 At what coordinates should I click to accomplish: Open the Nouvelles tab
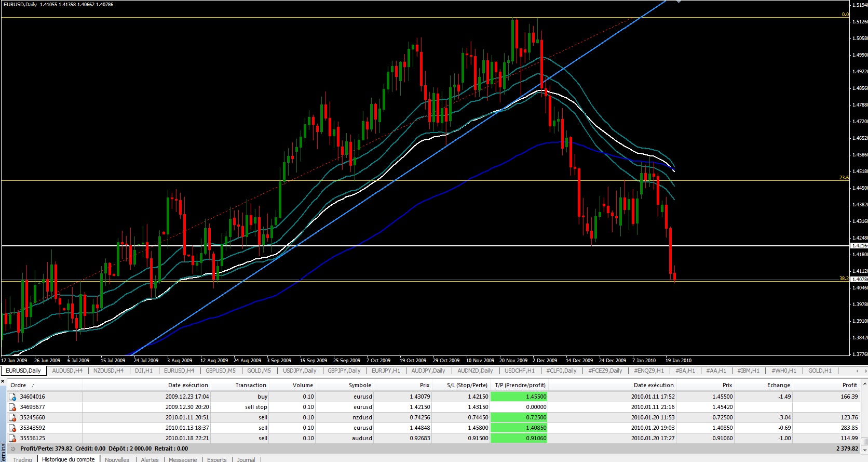pos(117,459)
